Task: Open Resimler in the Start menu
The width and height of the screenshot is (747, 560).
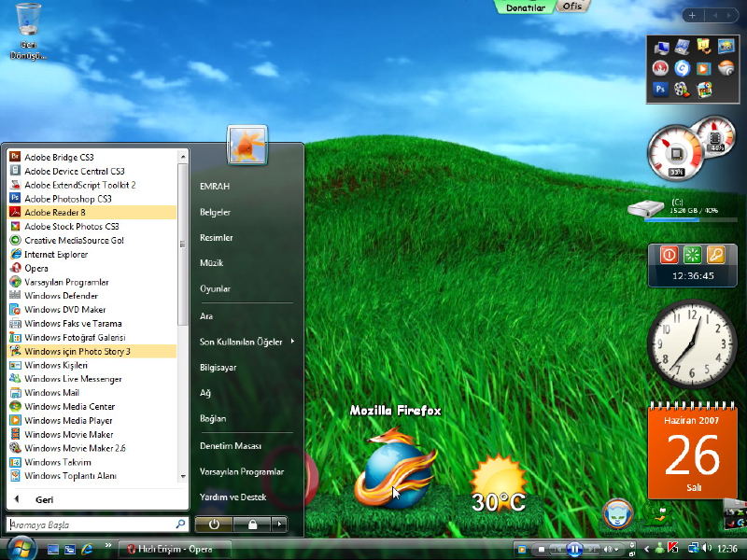Action: pyautogui.click(x=217, y=238)
